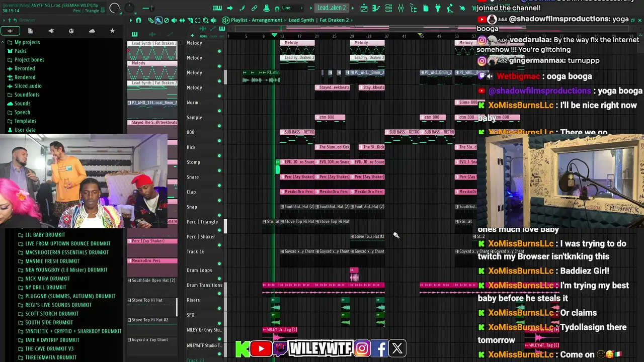Select the playlist Zoom tool
The image size is (644, 362).
coord(205,20)
